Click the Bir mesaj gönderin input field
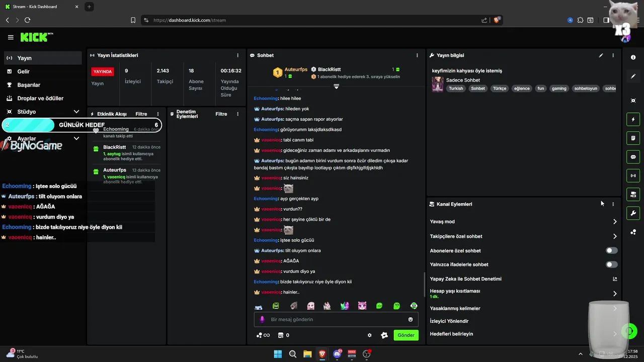 [x=337, y=319]
